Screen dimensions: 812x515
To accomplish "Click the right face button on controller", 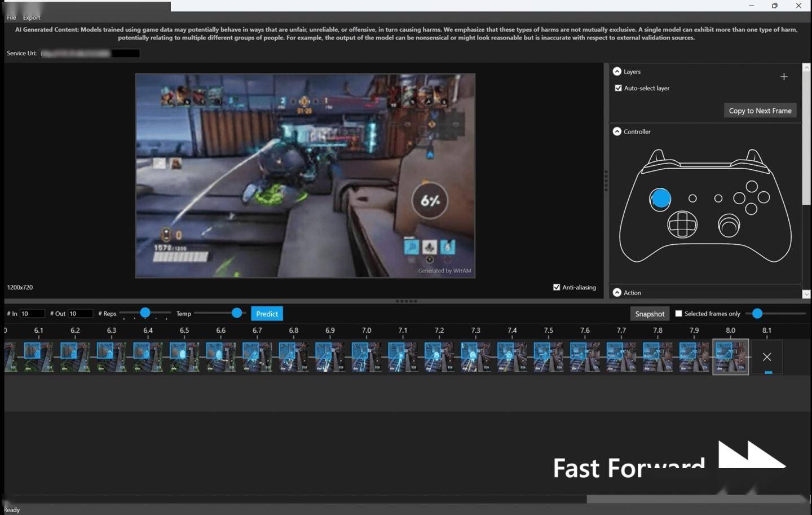I will pos(764,197).
